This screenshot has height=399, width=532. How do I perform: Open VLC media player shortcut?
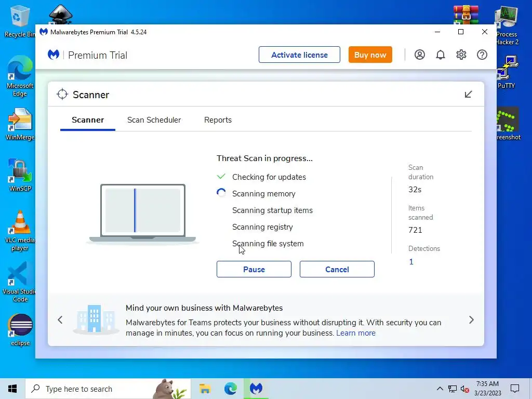(20, 231)
